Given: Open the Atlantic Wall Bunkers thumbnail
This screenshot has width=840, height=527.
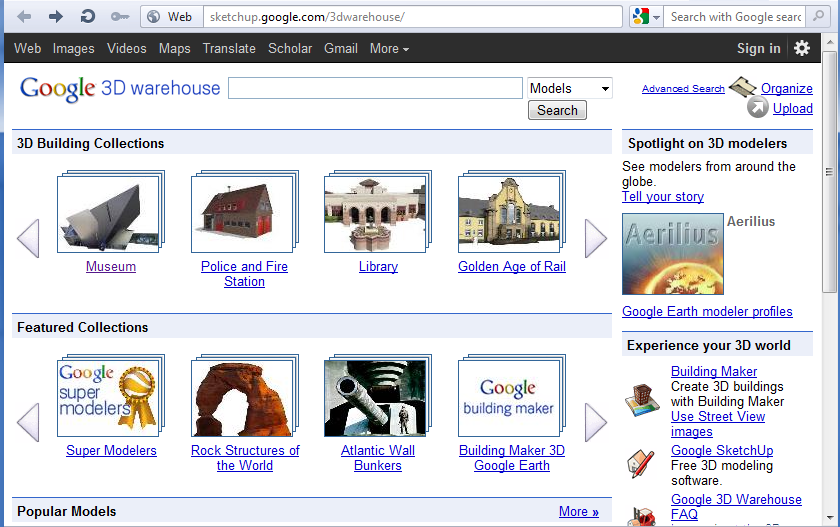Looking at the screenshot, I should (378, 395).
